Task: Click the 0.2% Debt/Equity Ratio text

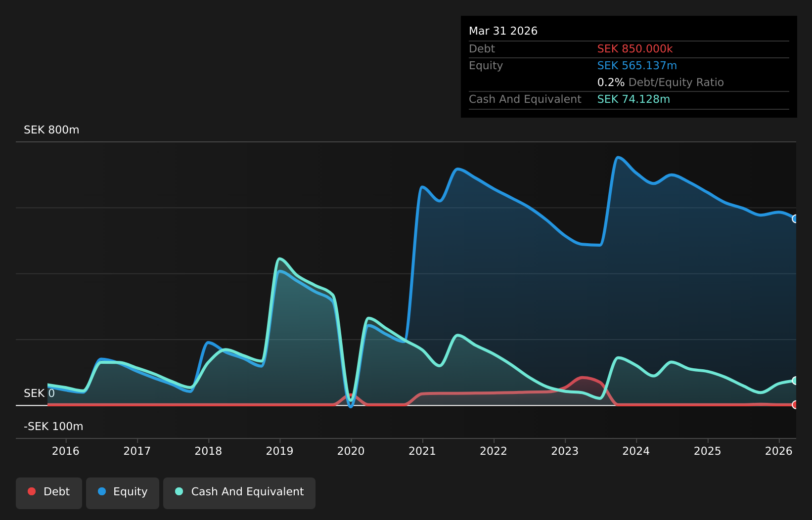Action: click(x=660, y=83)
